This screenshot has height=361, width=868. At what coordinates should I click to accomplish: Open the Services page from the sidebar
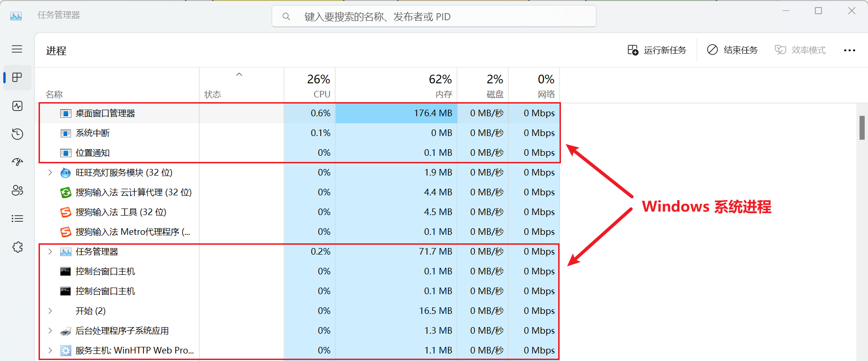[x=17, y=247]
